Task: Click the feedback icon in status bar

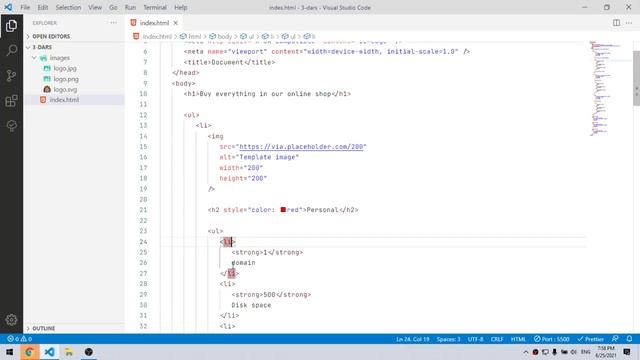Action: (615, 339)
